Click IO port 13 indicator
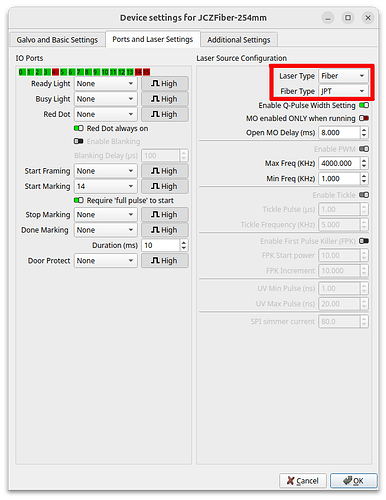The height and width of the screenshot is (500, 386). [x=130, y=72]
